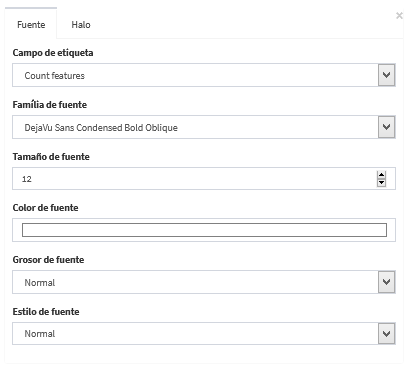The width and height of the screenshot is (411, 380).
Task: Open the Color de fuente color picker
Action: [x=204, y=230]
